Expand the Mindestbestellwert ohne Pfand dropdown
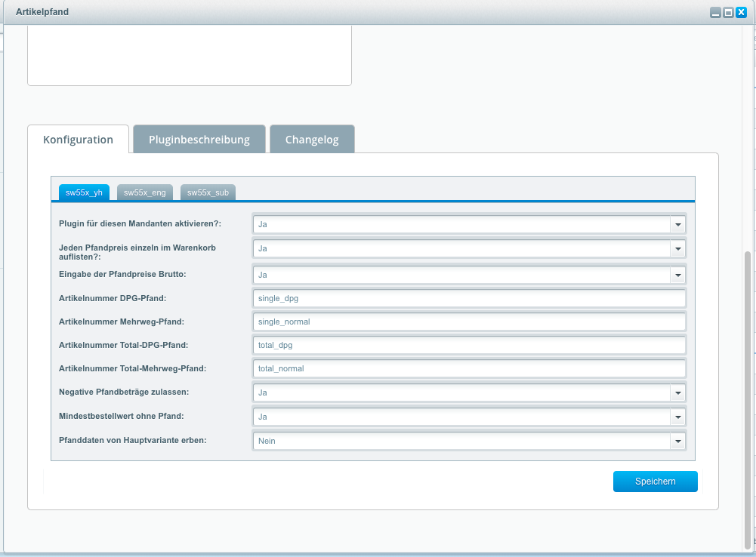The height and width of the screenshot is (557, 756). [x=677, y=417]
